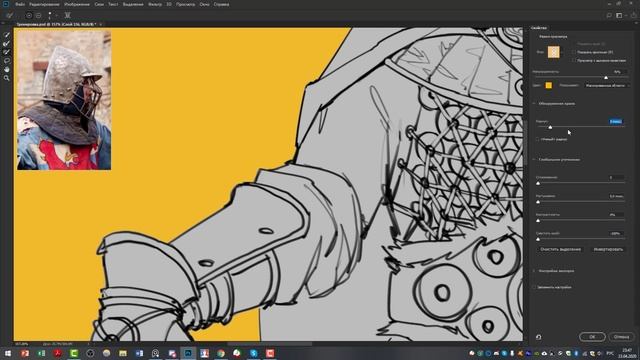Click the Сместить край slider handle
This screenshot has width=640, height=360.
coord(538,239)
